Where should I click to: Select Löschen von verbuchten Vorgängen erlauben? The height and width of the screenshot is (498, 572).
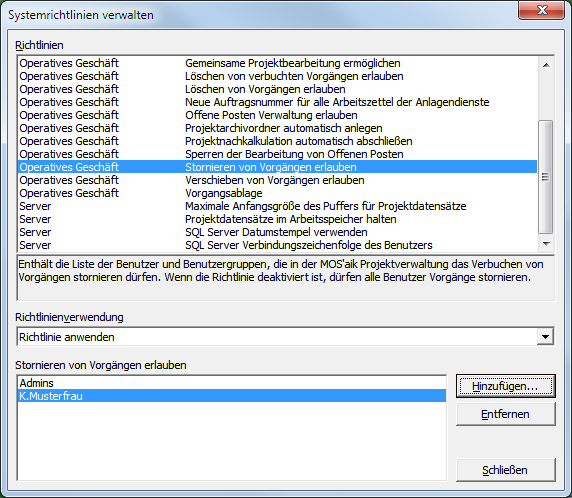tap(277, 76)
